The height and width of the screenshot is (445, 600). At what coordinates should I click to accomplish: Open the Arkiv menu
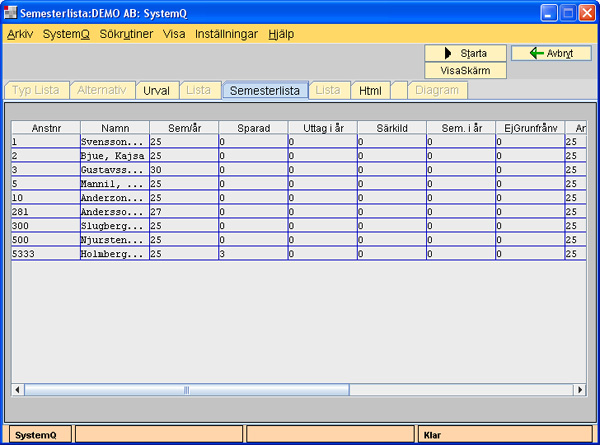[19, 33]
